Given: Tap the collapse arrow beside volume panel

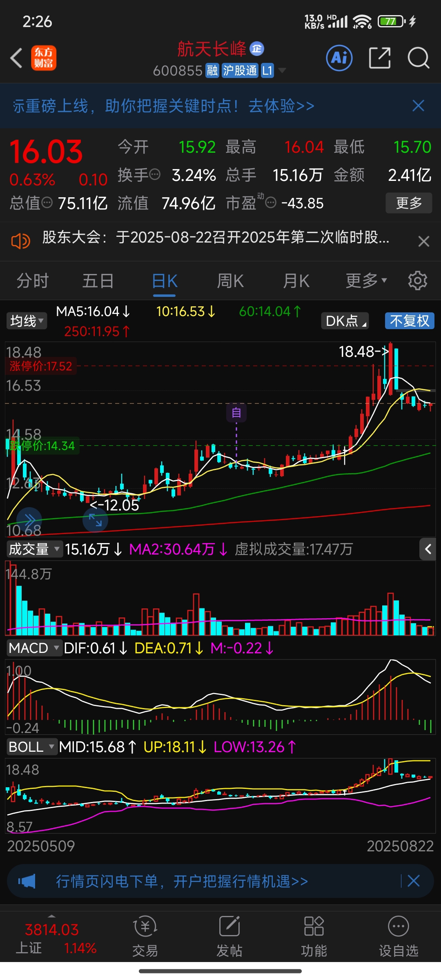Looking at the screenshot, I should (428, 549).
